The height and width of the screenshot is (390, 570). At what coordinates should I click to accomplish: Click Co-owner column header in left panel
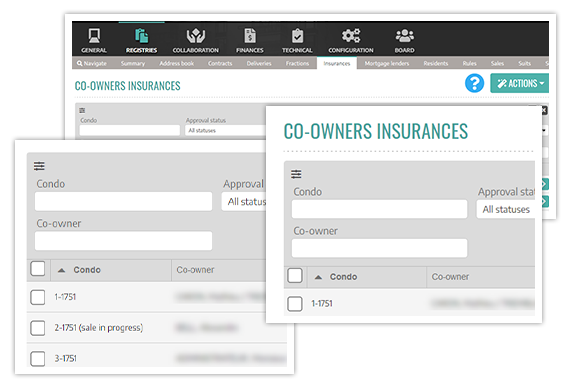pyautogui.click(x=195, y=270)
